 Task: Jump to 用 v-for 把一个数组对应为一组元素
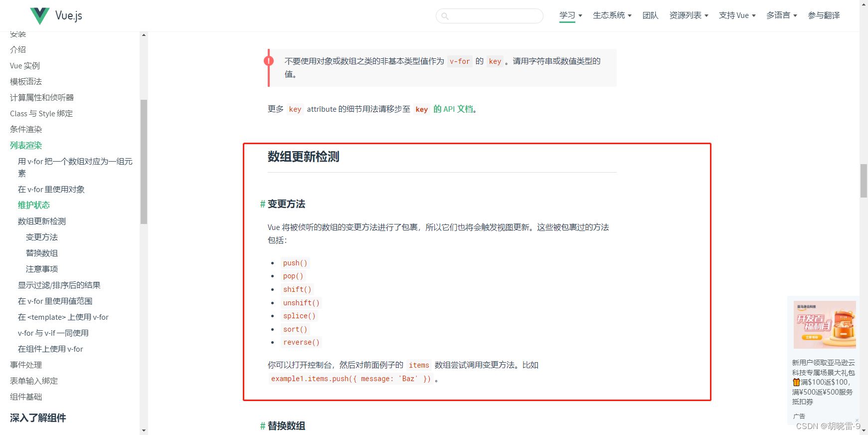pyautogui.click(x=75, y=167)
